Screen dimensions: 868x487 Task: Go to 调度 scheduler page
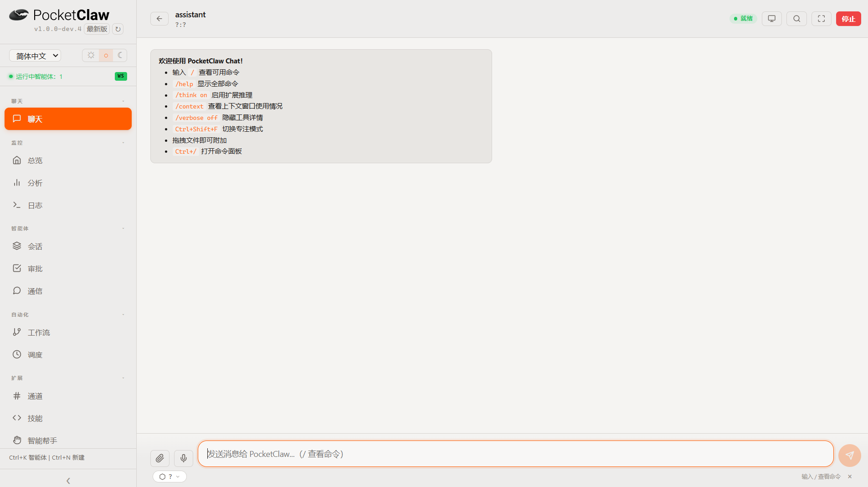(x=68, y=355)
